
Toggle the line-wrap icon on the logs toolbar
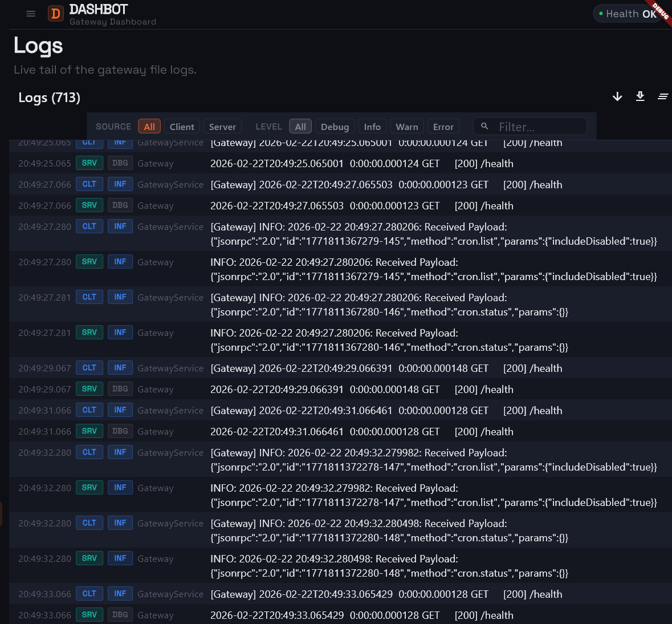click(x=663, y=97)
